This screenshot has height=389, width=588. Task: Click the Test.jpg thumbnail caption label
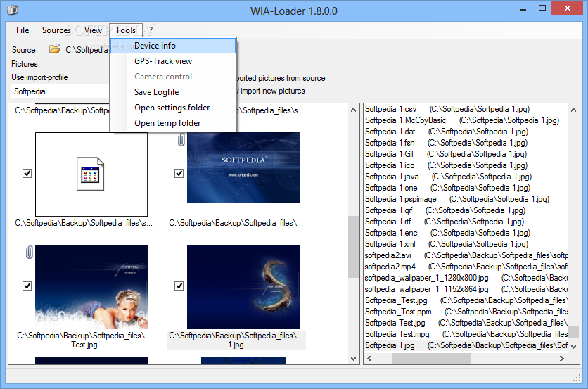tap(84, 340)
